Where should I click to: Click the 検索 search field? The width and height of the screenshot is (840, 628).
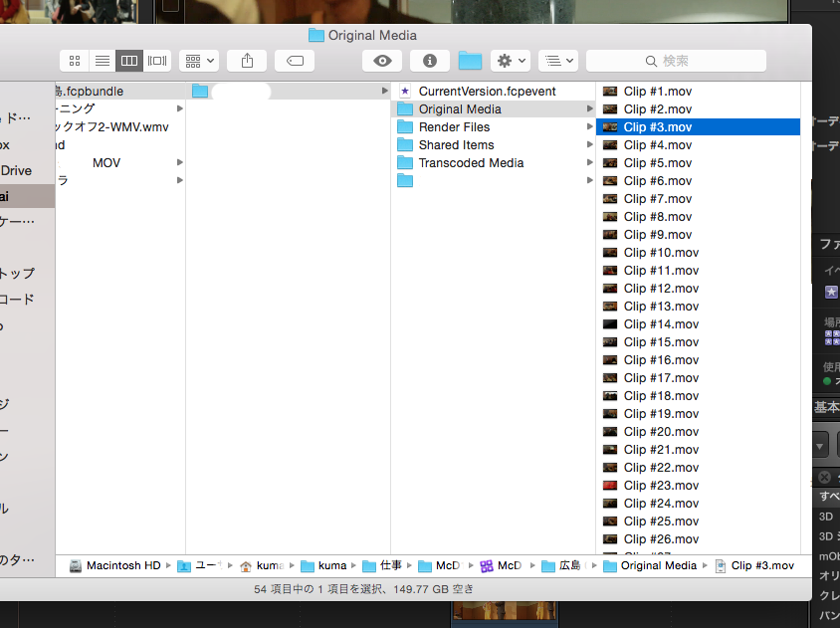676,61
